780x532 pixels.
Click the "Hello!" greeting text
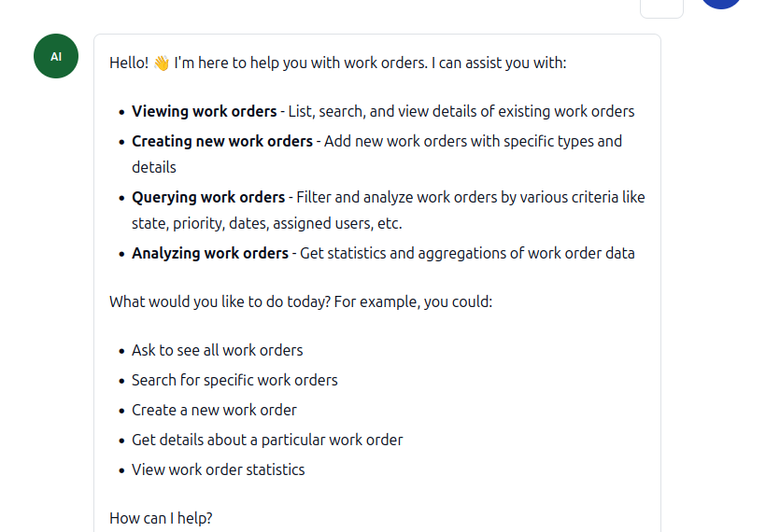pos(128,63)
